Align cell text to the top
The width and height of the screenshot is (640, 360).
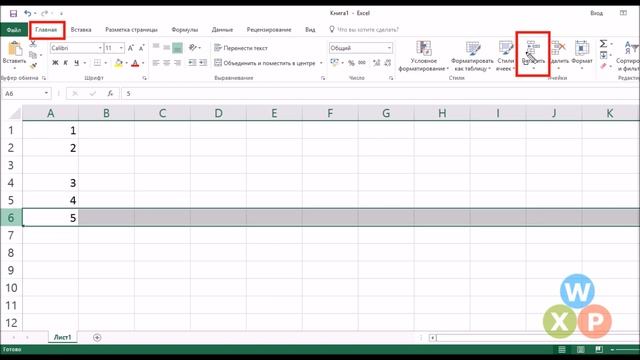[156, 47]
